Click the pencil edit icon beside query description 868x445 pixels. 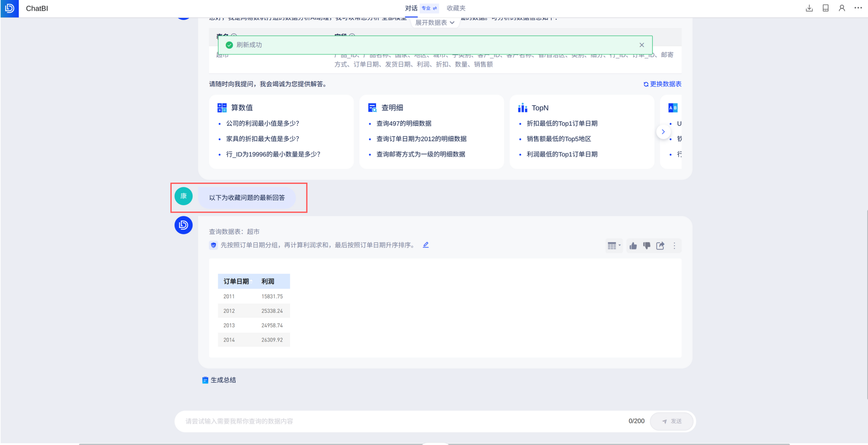(x=426, y=245)
